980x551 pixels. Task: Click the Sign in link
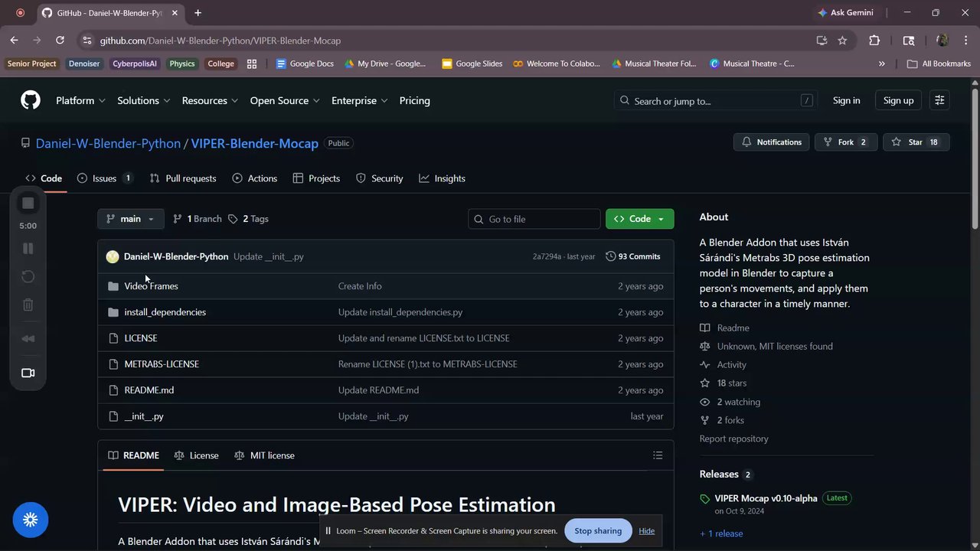[x=846, y=100]
